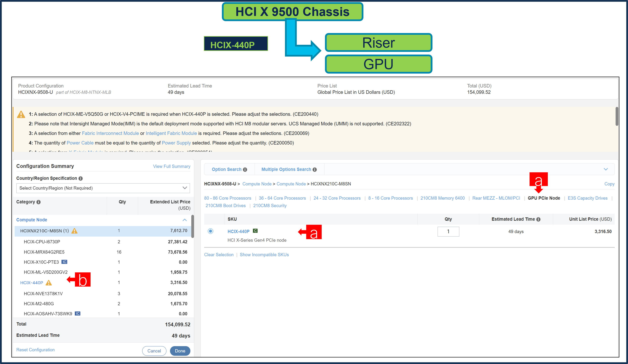The height and width of the screenshot is (364, 628).
Task: Collapse the Compute Node section
Action: point(184,220)
